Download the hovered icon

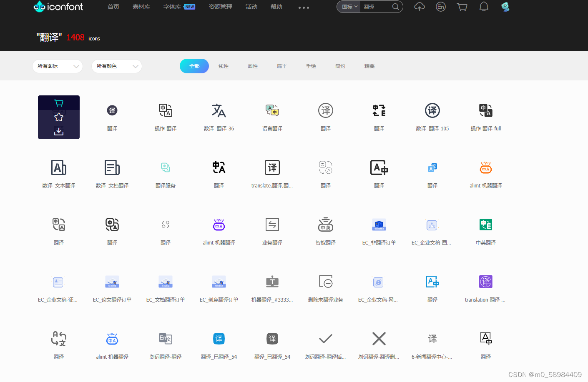(x=59, y=131)
